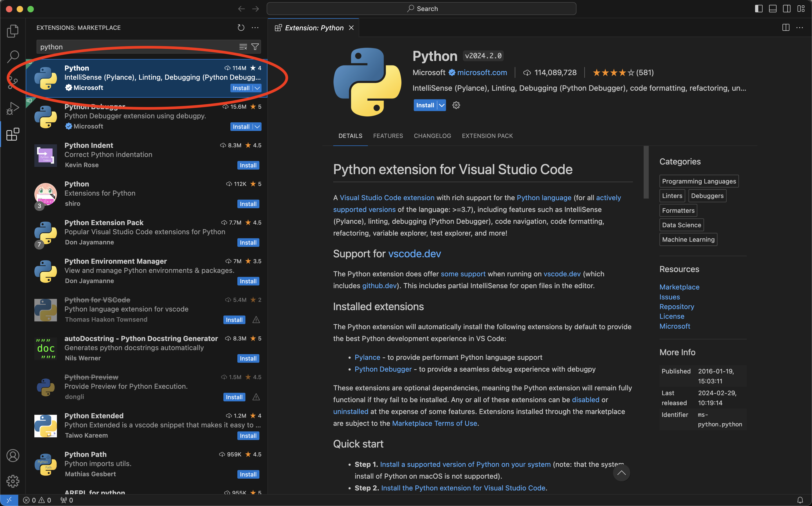Click scroll-to-top arrow button
The image size is (812, 506).
[621, 473]
